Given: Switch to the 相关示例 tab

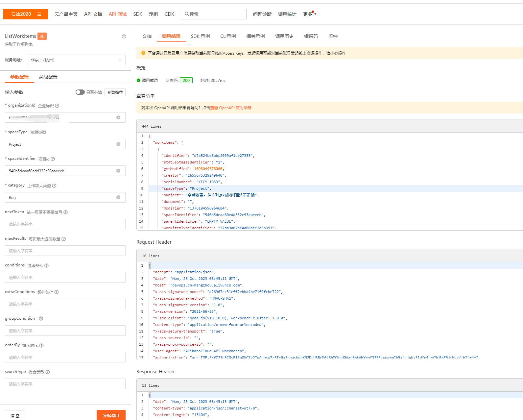Looking at the screenshot, I should click(255, 36).
